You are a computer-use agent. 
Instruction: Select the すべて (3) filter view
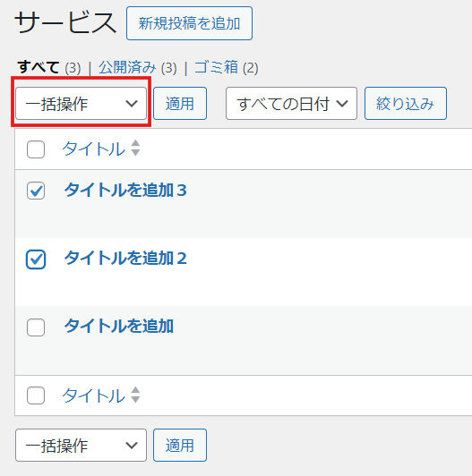pyautogui.click(x=49, y=67)
